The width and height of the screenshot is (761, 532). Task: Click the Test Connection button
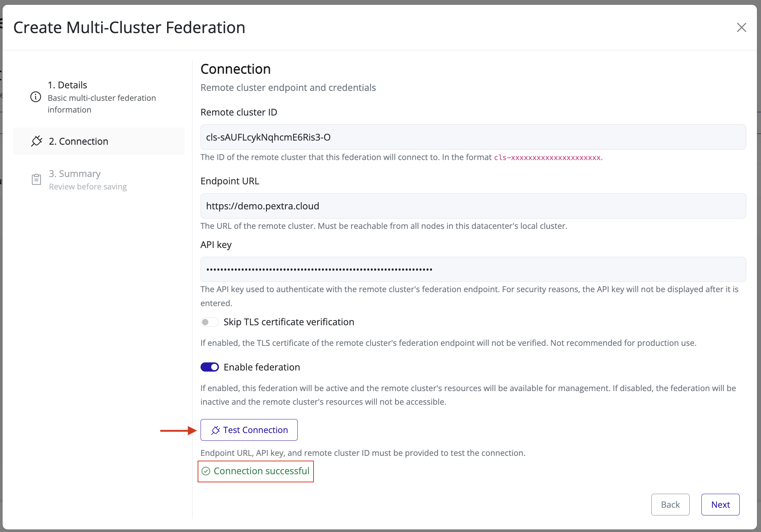point(249,430)
